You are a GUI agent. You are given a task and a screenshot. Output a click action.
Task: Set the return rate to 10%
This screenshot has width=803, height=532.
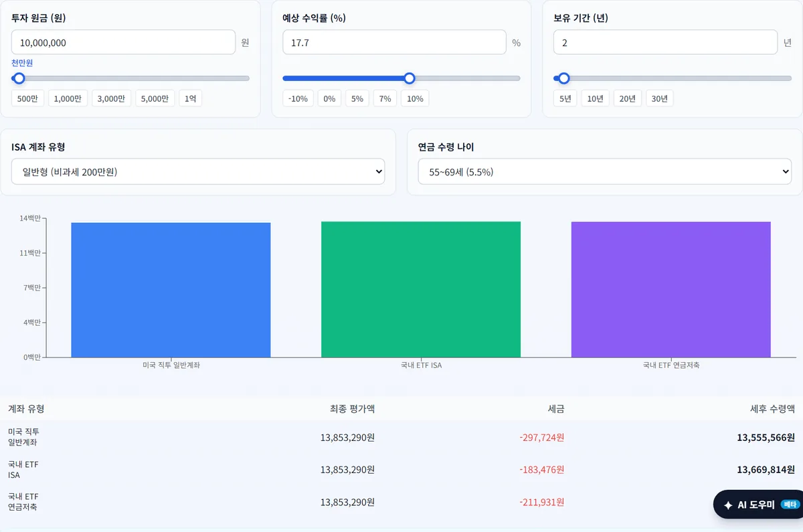click(415, 98)
